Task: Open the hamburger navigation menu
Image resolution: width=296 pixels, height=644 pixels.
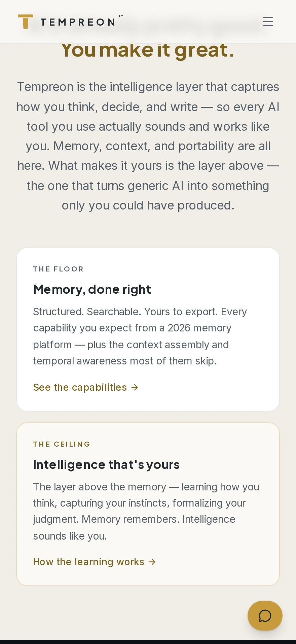Action: [x=268, y=22]
